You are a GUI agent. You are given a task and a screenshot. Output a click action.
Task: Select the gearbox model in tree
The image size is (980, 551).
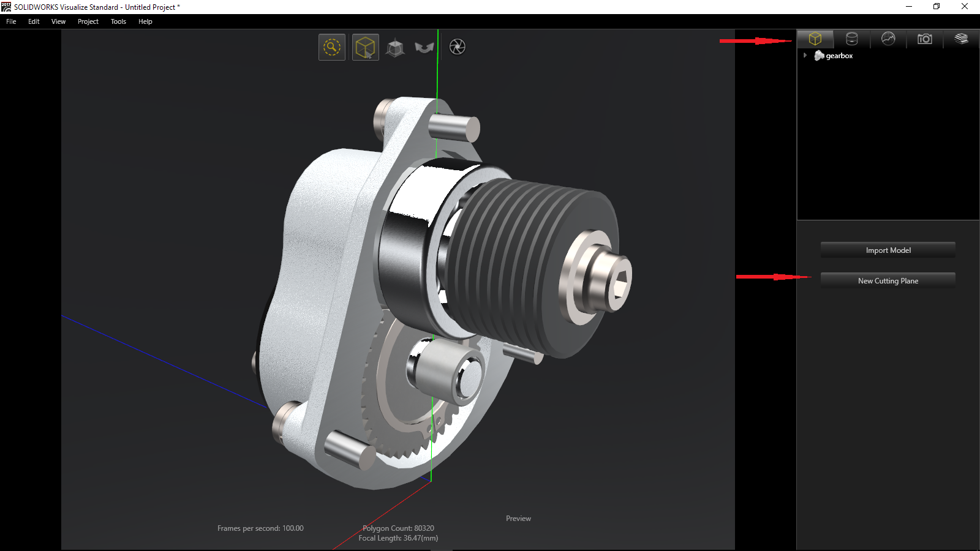(839, 56)
